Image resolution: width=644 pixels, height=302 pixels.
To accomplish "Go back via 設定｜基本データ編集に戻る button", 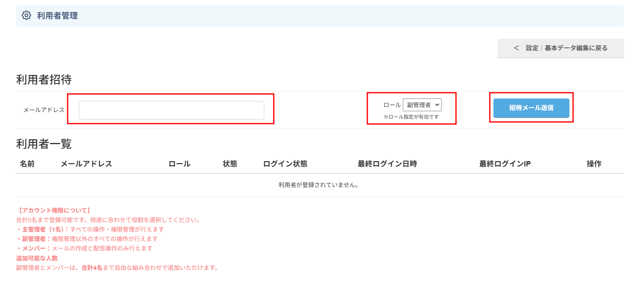I will [x=560, y=48].
